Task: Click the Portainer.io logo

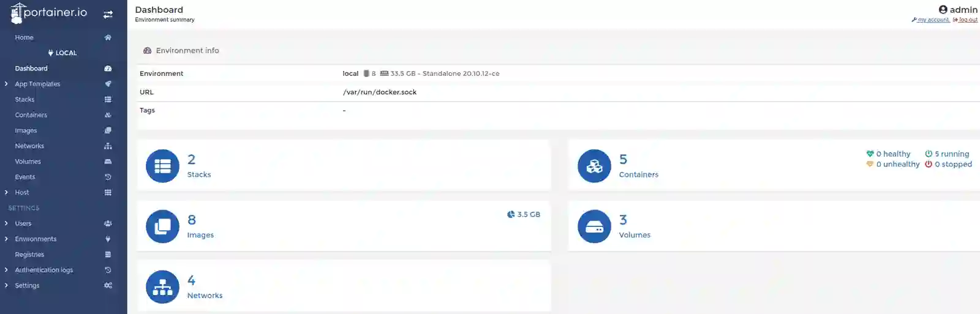Action: 49,13
